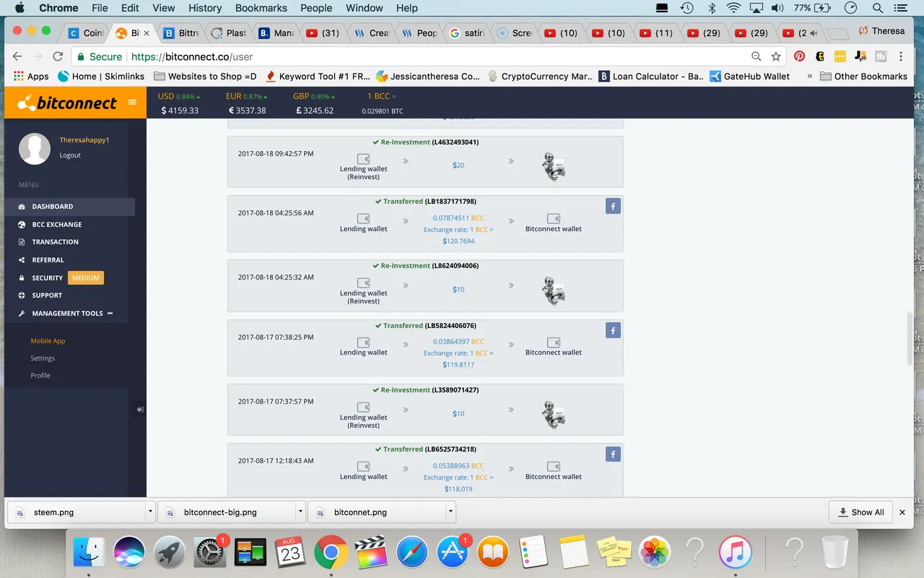Click transfer ID LB1837171798
Image resolution: width=924 pixels, height=578 pixels.
pyautogui.click(x=450, y=202)
